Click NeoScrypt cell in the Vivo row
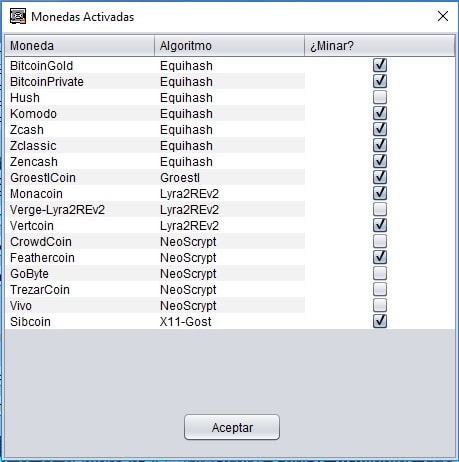 pyautogui.click(x=229, y=306)
